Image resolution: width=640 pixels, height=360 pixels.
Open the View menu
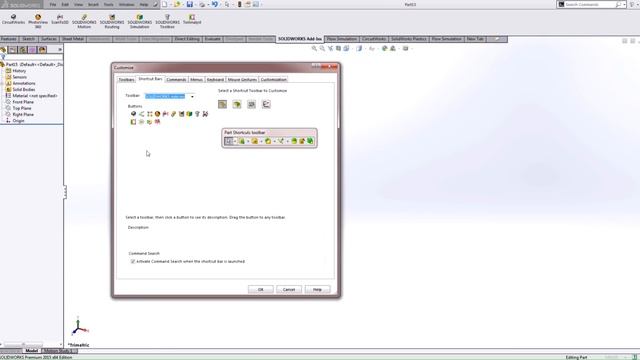pos(78,4)
